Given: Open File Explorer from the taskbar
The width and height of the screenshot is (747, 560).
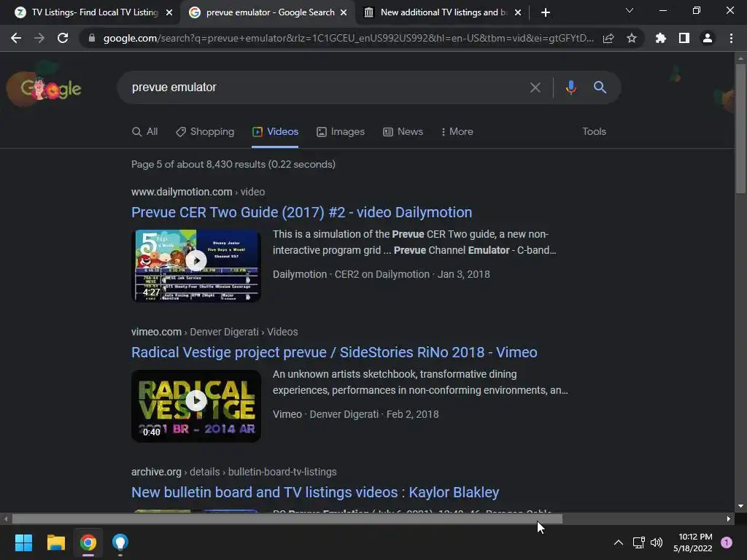Looking at the screenshot, I should [x=55, y=542].
